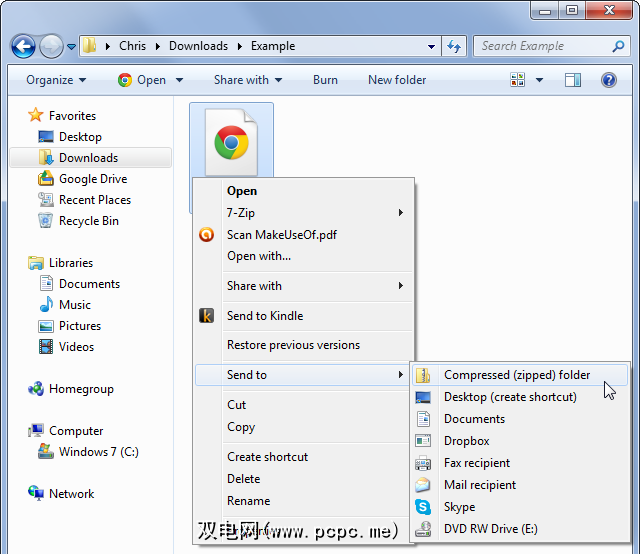Image resolution: width=640 pixels, height=554 pixels.
Task: Click the Burn toolbar button
Action: point(325,80)
